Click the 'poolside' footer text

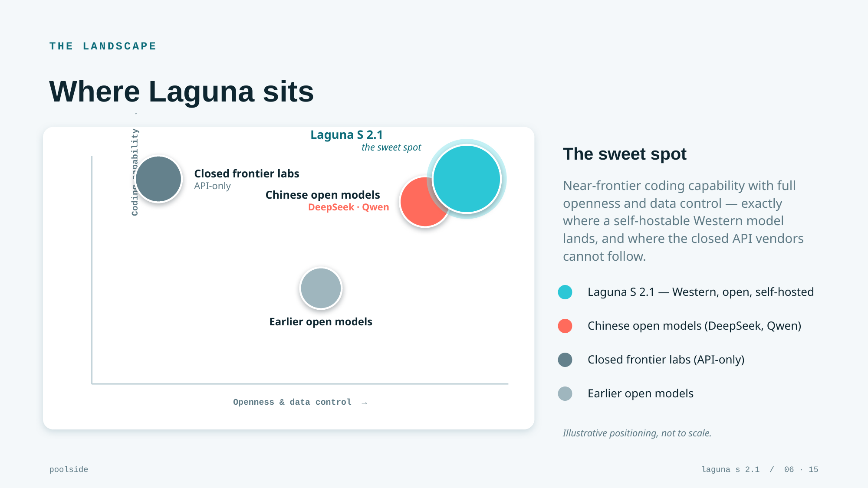pos(69,469)
